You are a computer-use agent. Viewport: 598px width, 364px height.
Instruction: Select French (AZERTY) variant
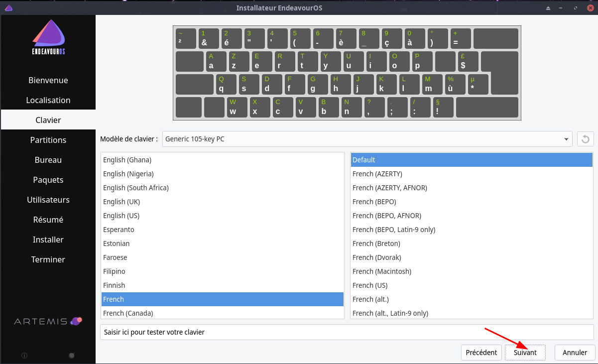[x=377, y=174]
